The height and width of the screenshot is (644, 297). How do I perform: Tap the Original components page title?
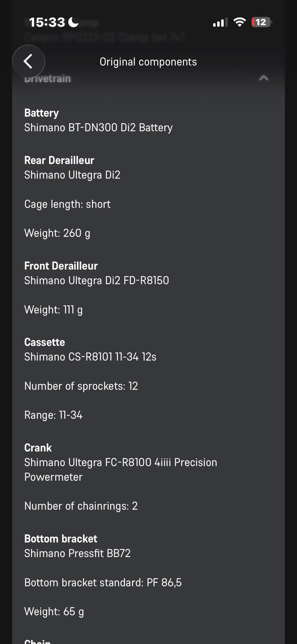coord(148,62)
